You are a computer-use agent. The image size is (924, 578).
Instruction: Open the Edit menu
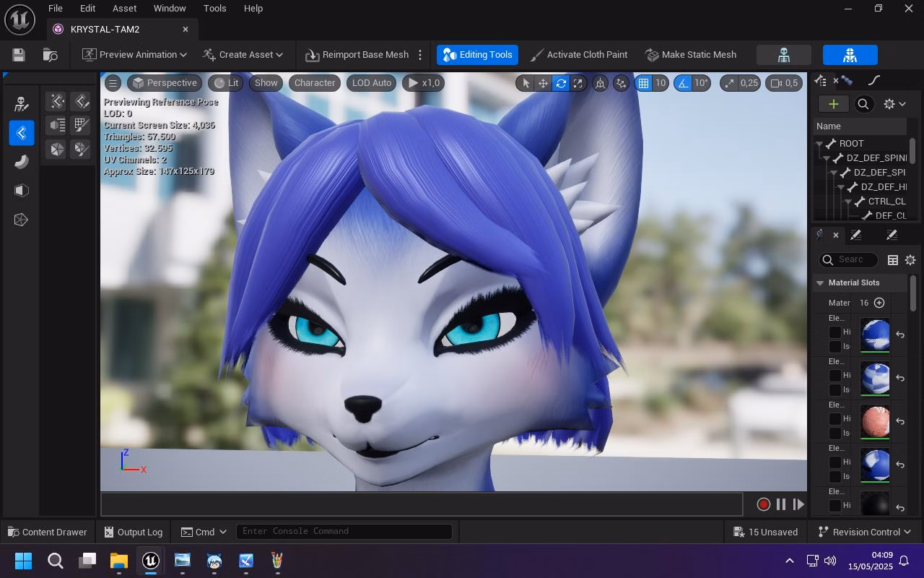tap(87, 9)
